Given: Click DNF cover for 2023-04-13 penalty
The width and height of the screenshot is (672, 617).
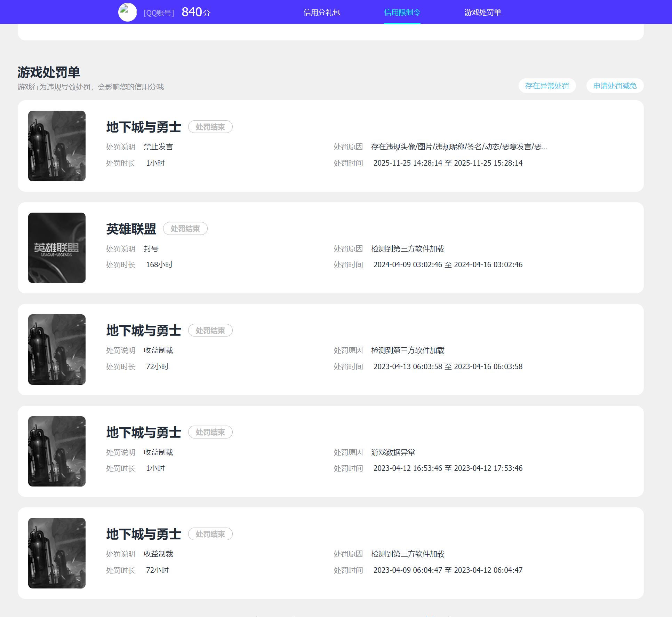Looking at the screenshot, I should (57, 349).
